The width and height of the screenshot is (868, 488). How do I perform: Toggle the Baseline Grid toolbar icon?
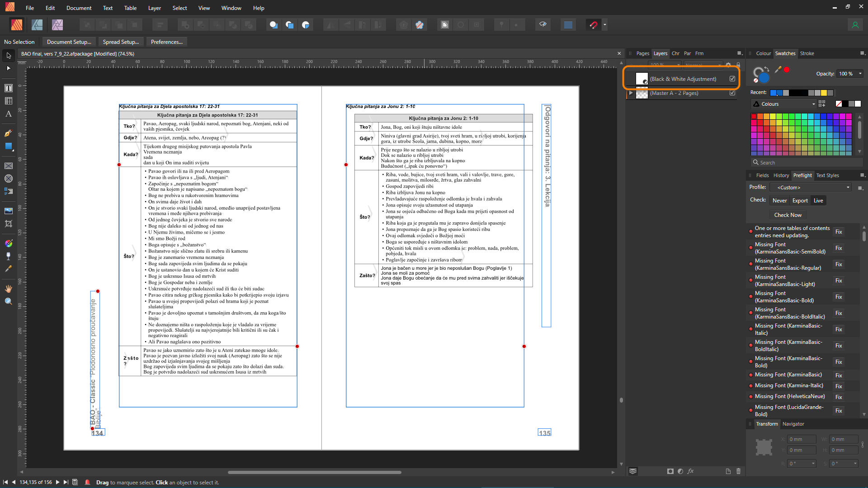pyautogui.click(x=568, y=25)
